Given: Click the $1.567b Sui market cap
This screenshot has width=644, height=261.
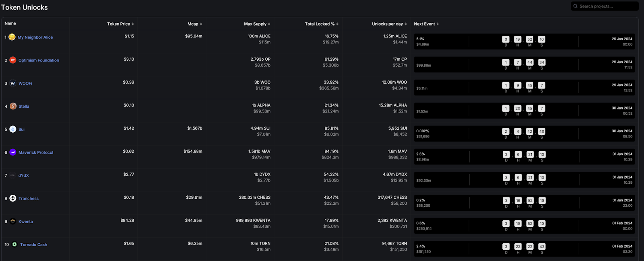Looking at the screenshot, I should tap(195, 128).
